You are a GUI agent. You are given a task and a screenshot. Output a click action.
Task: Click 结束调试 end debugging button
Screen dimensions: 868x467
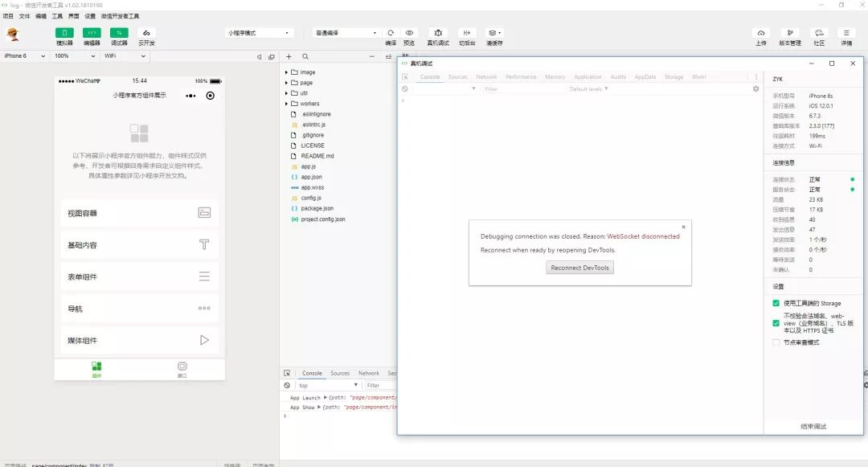point(813,427)
